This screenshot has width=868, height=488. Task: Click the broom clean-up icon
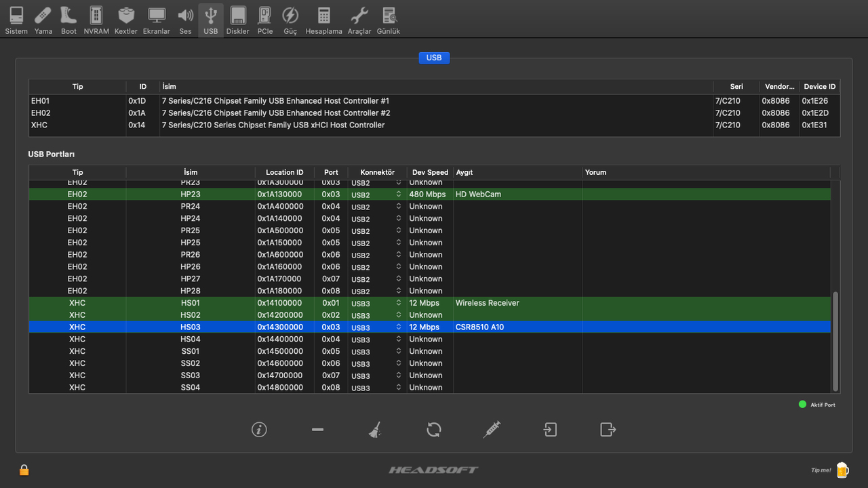point(375,430)
